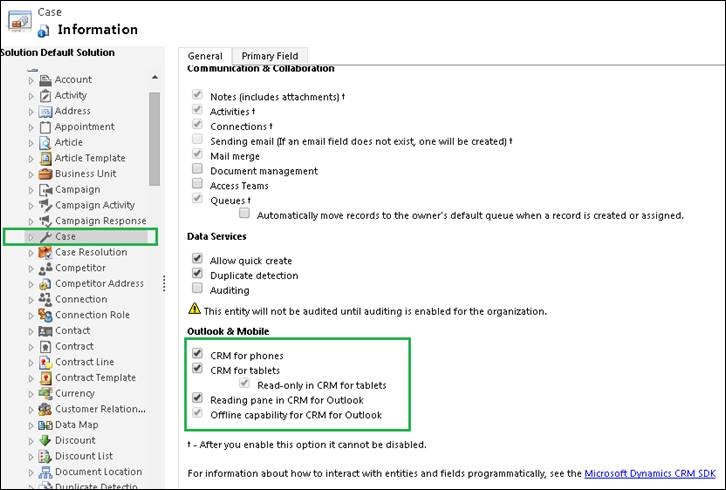Click the Business Unit briefcase icon
This screenshot has height=490, width=726.
[45, 174]
